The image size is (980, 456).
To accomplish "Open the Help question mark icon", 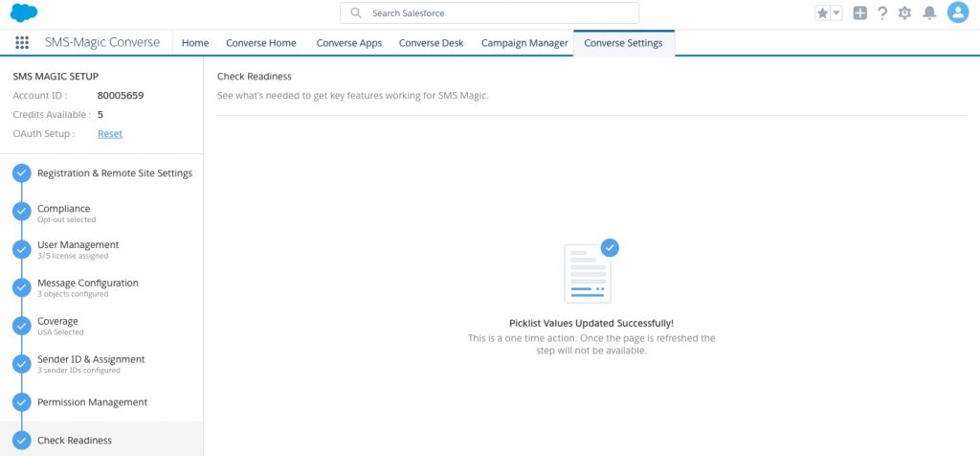I will click(x=882, y=13).
